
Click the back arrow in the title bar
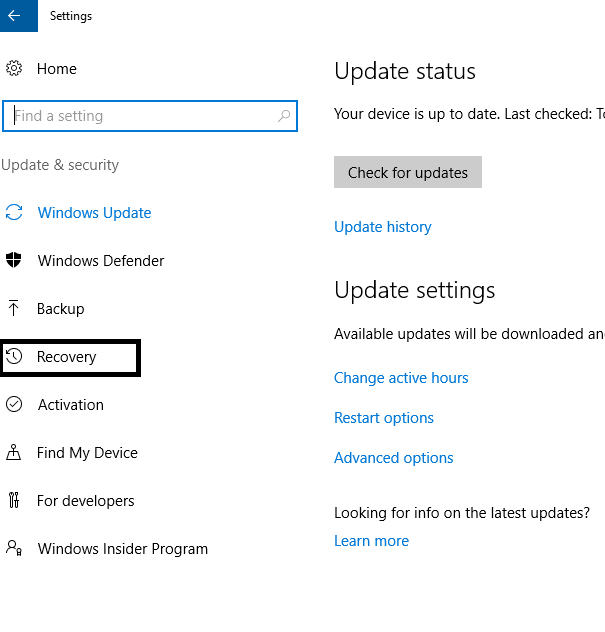(14, 16)
